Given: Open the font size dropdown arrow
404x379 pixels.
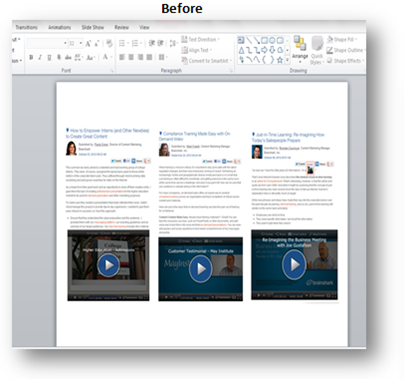Looking at the screenshot, I should point(81,43).
